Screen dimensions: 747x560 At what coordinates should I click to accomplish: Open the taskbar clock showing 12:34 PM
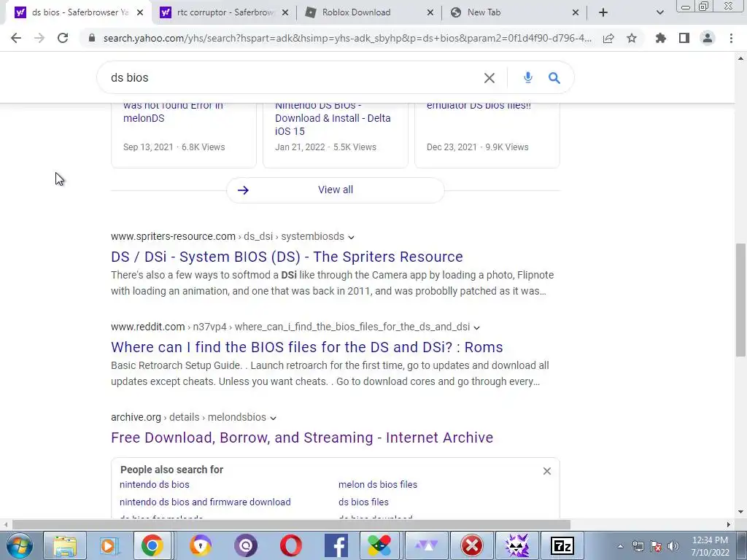click(x=710, y=546)
